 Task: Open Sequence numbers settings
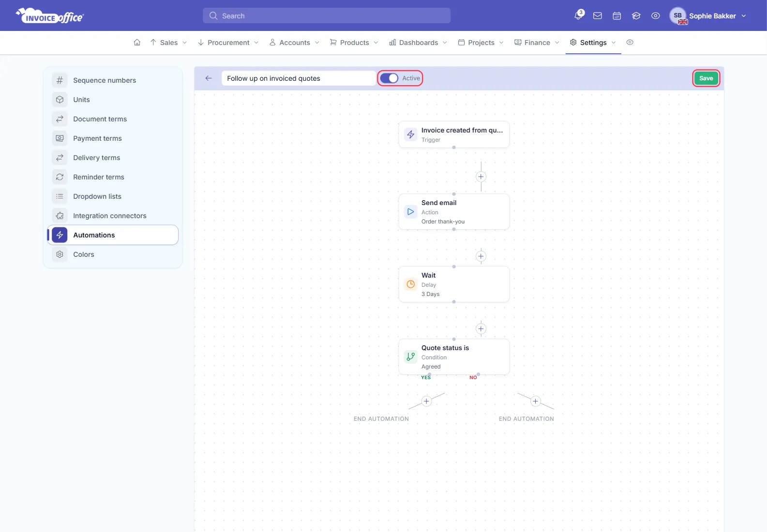coord(113,80)
